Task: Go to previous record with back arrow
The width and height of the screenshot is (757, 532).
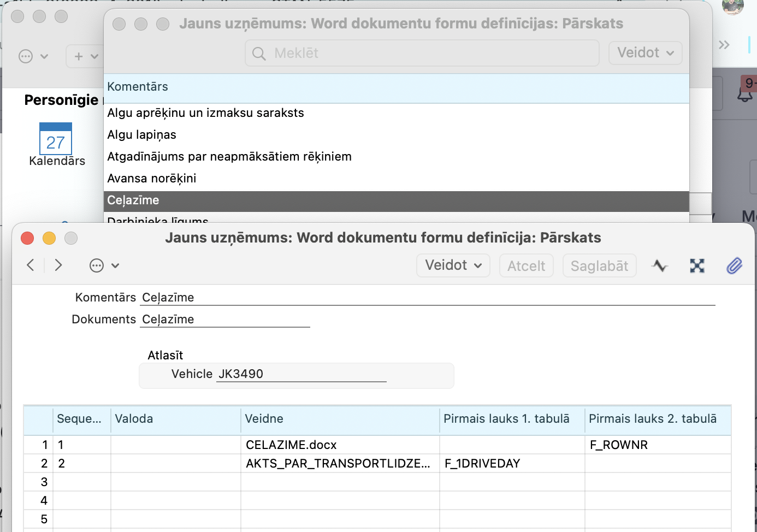Action: point(31,265)
